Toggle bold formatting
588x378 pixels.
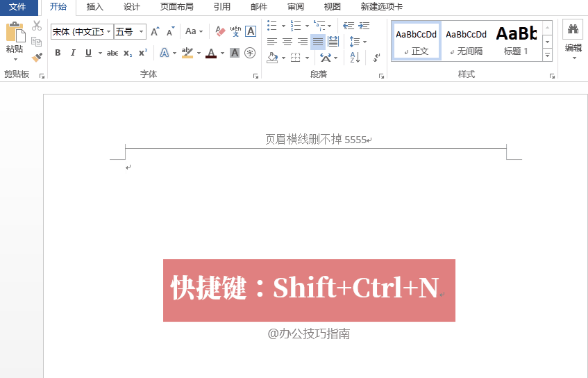click(58, 53)
